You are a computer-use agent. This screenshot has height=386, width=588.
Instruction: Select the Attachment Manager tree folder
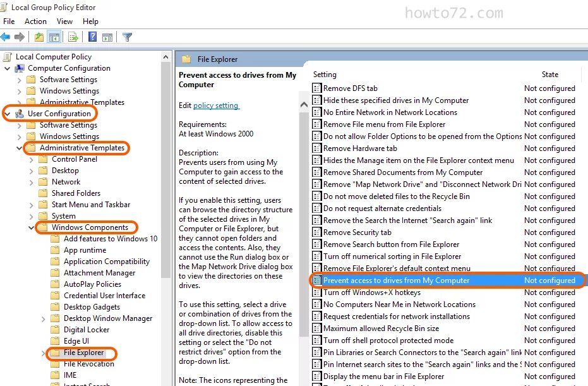pyautogui.click(x=99, y=273)
